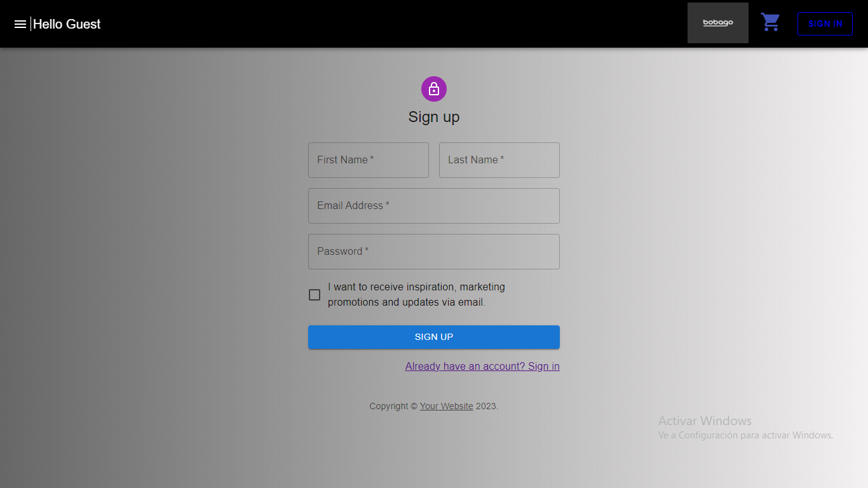Select the bobago logo

tap(717, 22)
